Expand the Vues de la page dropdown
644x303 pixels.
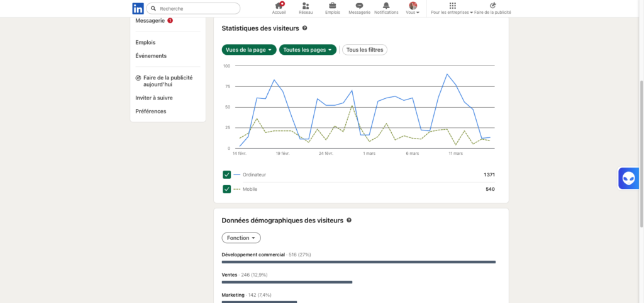click(x=248, y=50)
